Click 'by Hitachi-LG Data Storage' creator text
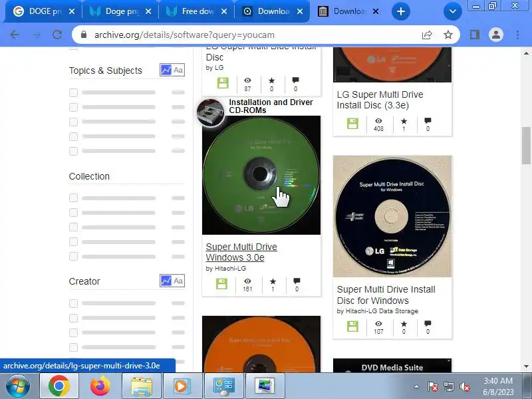The height and width of the screenshot is (399, 532). pos(377,311)
